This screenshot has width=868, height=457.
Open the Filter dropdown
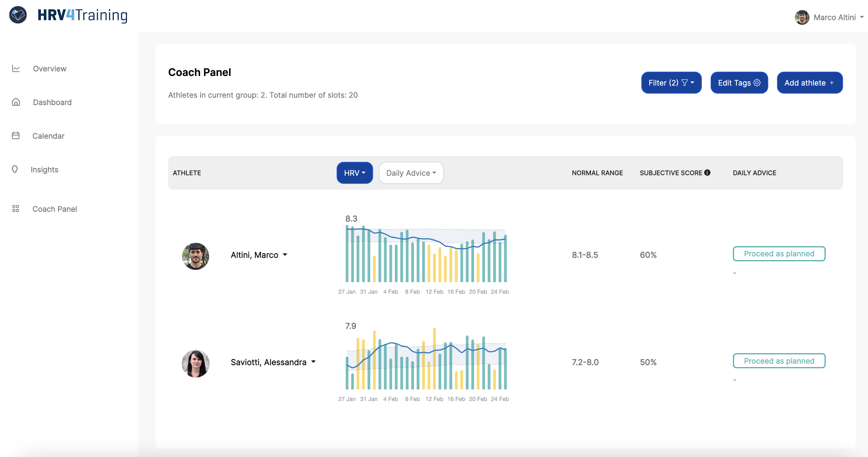click(x=671, y=83)
